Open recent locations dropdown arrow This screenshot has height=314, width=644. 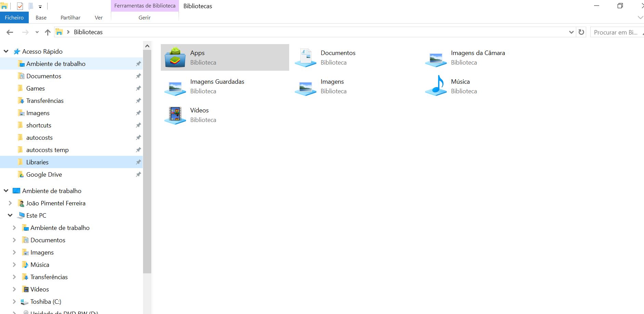[x=37, y=32]
